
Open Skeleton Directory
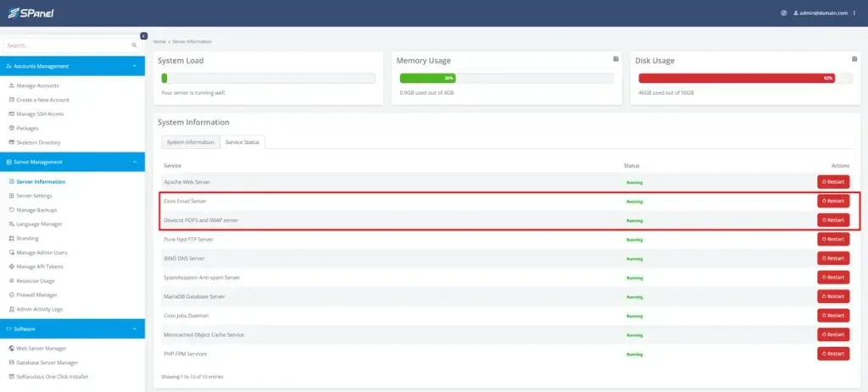point(38,142)
